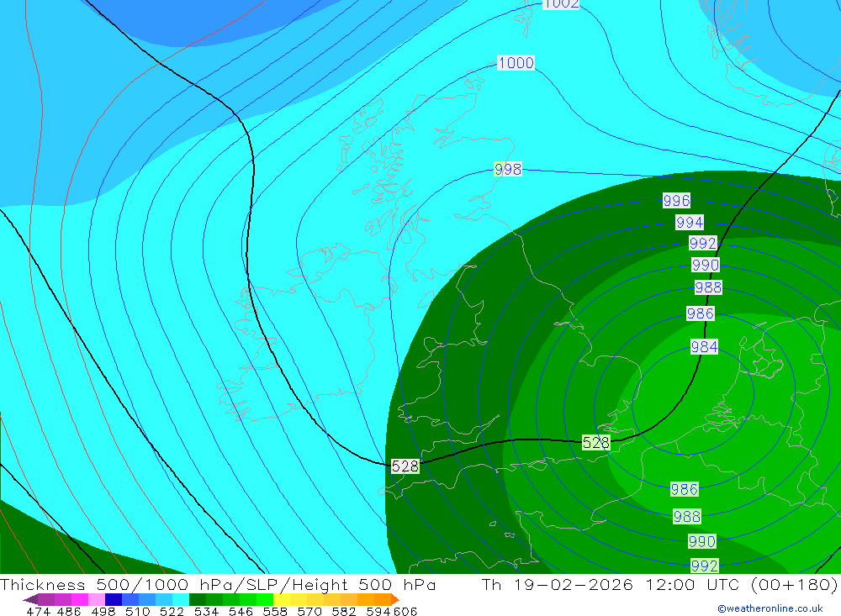Screen dimensions: 841x616
Task: Click the 474 legend value label
Action: pos(38,611)
